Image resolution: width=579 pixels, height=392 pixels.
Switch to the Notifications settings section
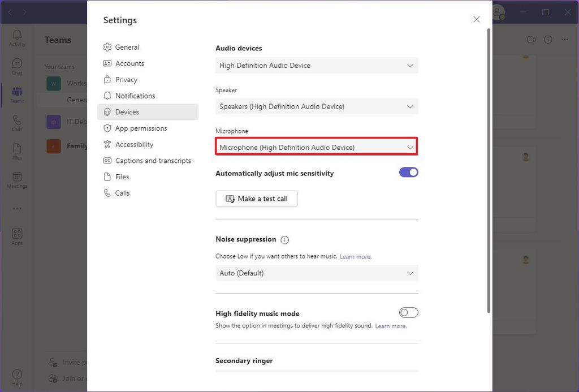coord(136,96)
